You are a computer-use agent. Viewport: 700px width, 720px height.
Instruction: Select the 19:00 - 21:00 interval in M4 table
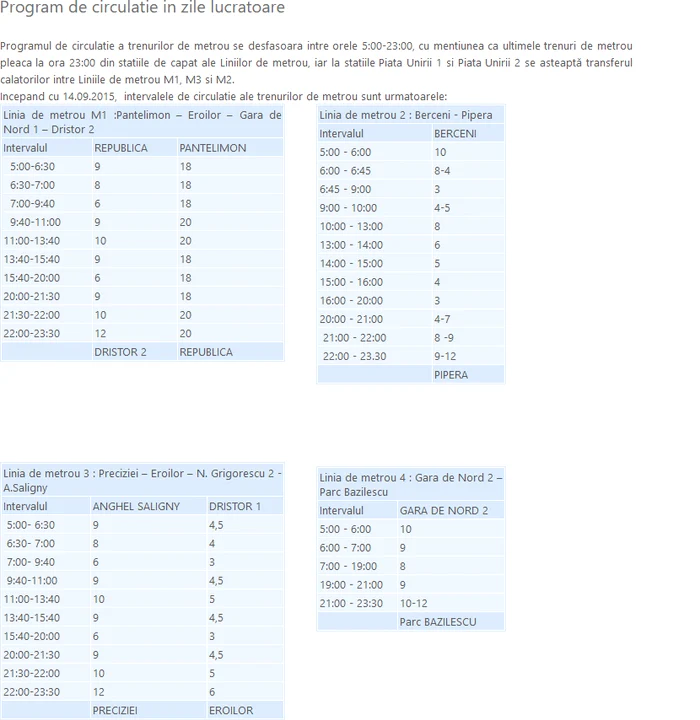pyautogui.click(x=350, y=585)
